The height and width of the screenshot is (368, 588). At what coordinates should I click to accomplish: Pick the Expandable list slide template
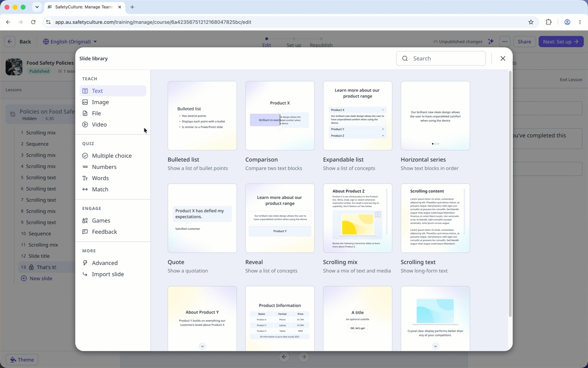click(357, 116)
